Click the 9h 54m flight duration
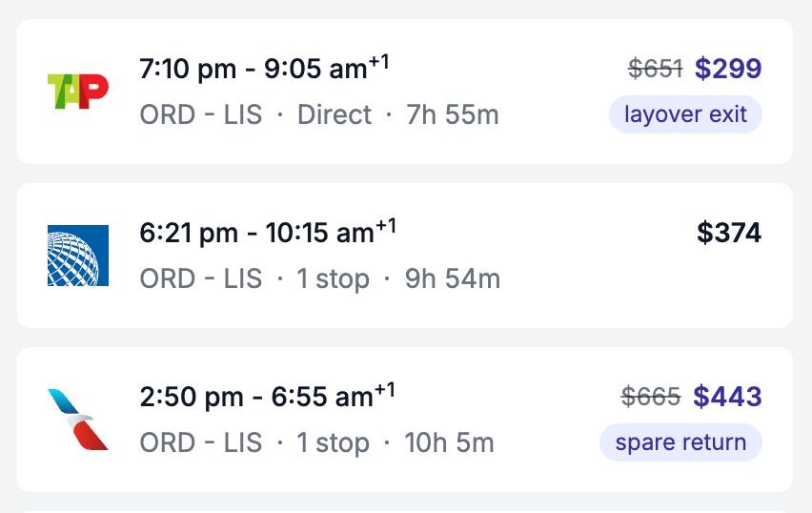The width and height of the screenshot is (812, 513). point(453,279)
